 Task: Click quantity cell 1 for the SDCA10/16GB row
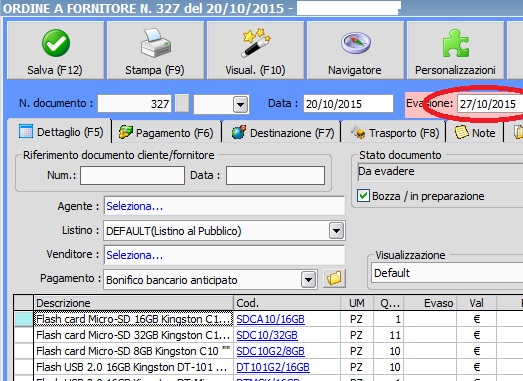pos(389,319)
